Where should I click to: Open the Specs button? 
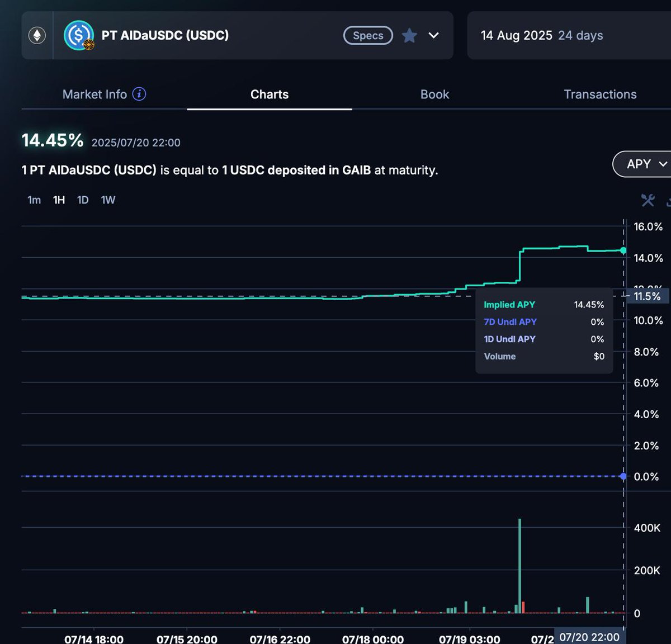coord(368,35)
